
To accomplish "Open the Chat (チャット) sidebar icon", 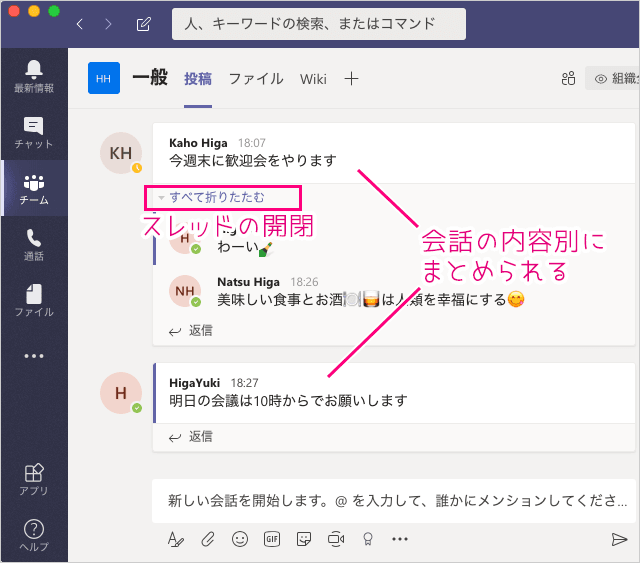I will click(x=34, y=127).
